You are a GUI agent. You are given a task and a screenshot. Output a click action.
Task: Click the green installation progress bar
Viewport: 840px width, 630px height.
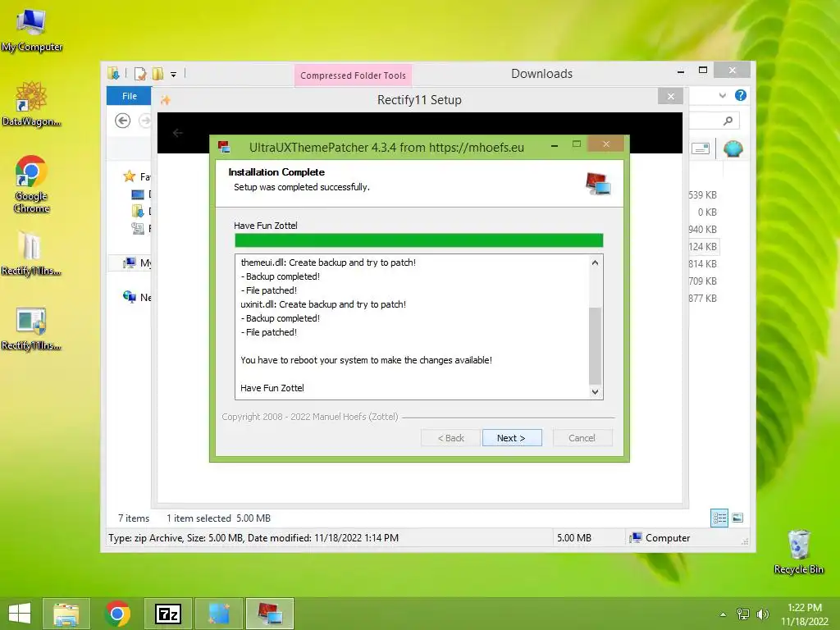(x=418, y=240)
